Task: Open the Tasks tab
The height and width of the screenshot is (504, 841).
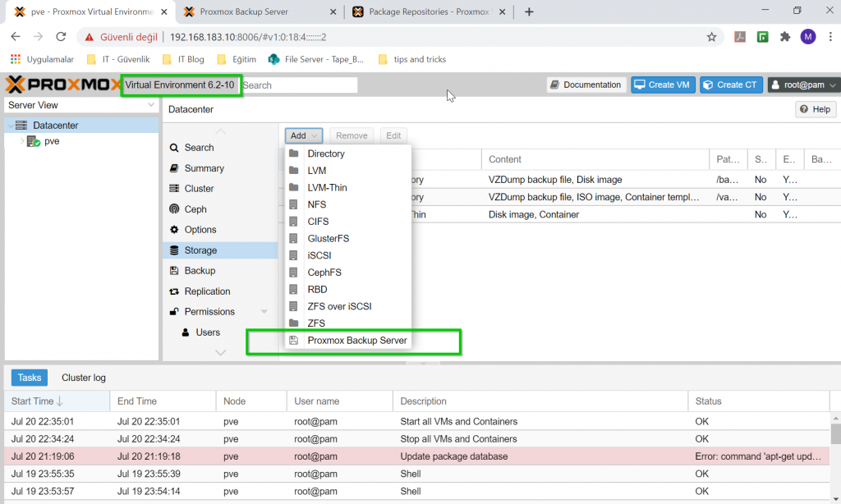Action: pyautogui.click(x=30, y=378)
